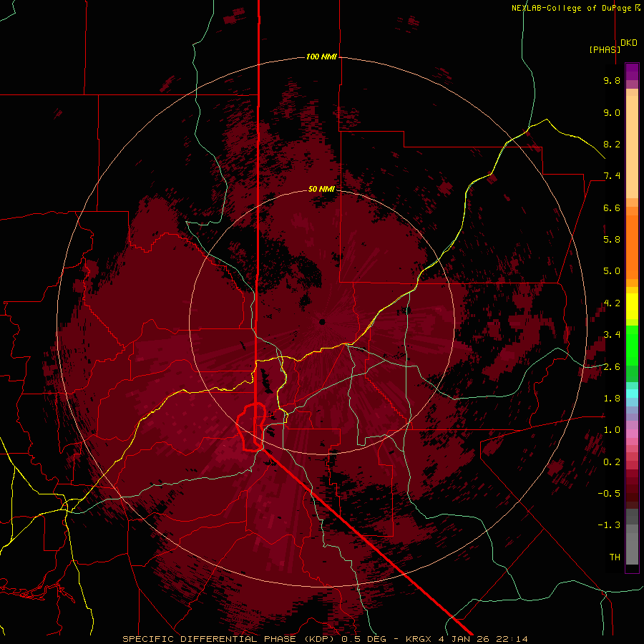
Task: Click the 22:14 timestamp in the caption
Action: 510,639
